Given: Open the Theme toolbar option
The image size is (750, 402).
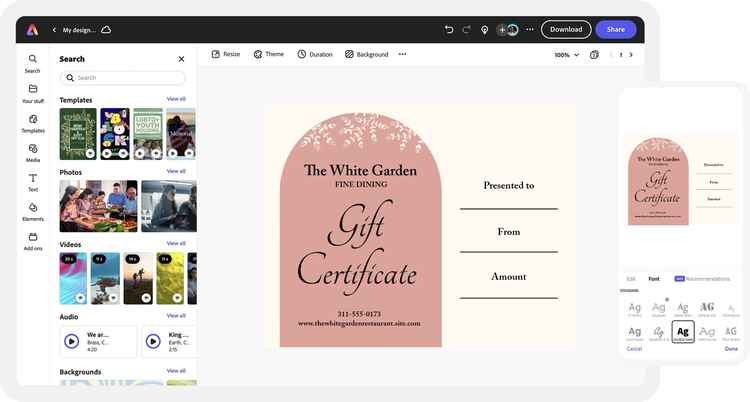Looking at the screenshot, I should (x=269, y=55).
